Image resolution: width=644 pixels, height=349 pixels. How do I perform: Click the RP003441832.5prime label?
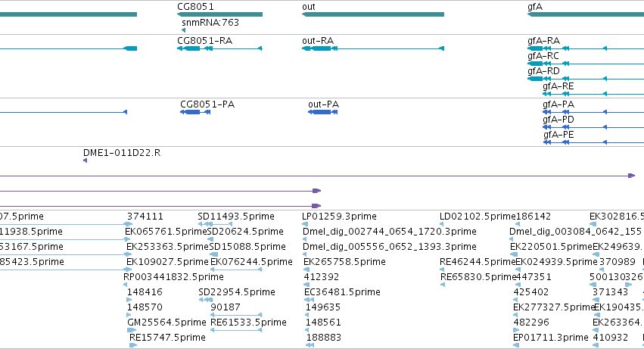click(x=173, y=278)
